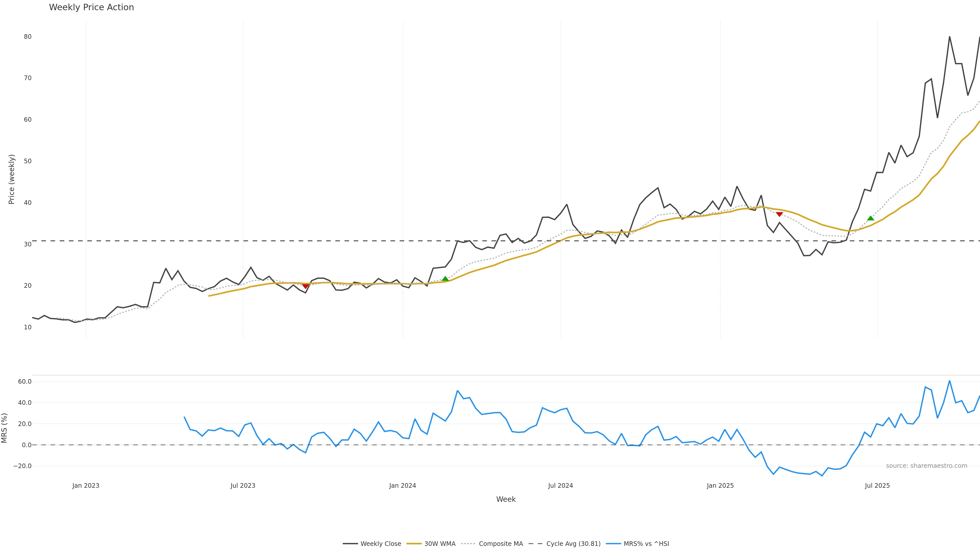Image resolution: width=980 pixels, height=551 pixels.
Task: Click the red down-triangle marker in late 2023
Action: click(305, 286)
